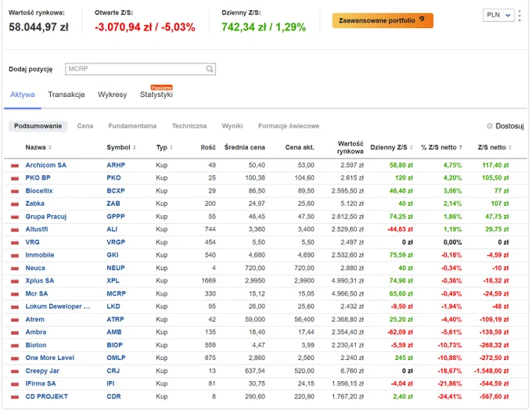Click the MCRP symbol link
The image size is (532, 410).
116,293
